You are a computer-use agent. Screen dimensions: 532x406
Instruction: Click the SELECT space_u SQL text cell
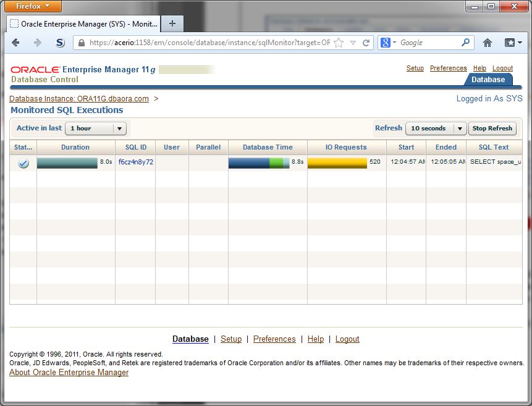pos(494,162)
